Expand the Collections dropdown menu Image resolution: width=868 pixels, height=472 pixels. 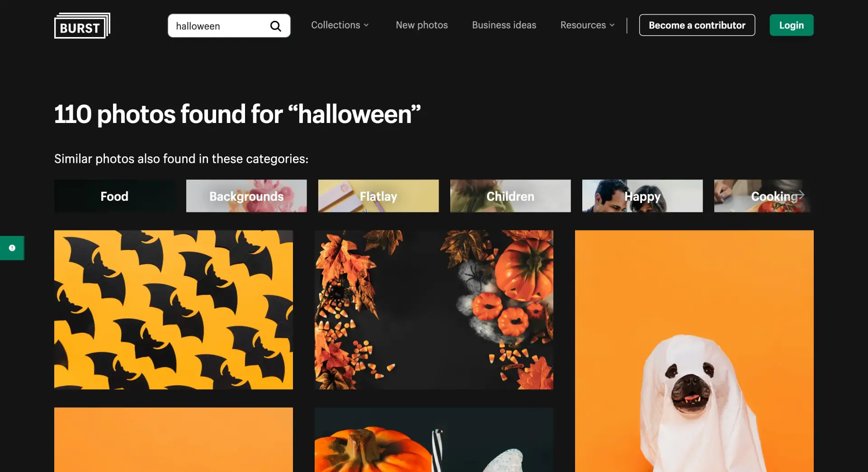(x=340, y=25)
